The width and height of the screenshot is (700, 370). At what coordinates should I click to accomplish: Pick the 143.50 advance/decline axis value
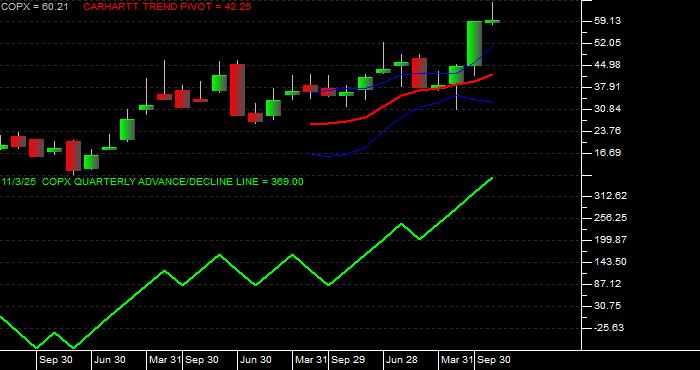[610, 262]
